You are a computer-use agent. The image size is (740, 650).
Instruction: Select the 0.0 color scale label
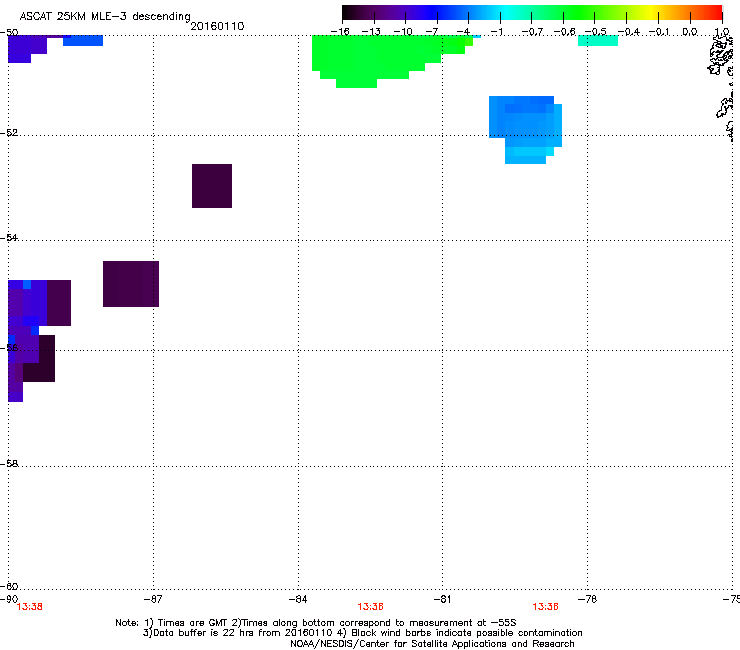(690, 32)
